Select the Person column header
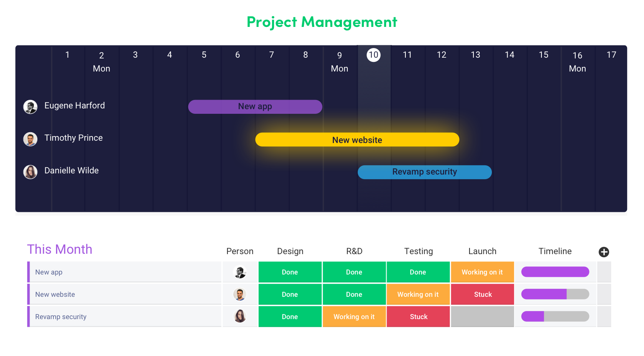The height and width of the screenshot is (356, 644). [x=240, y=251]
